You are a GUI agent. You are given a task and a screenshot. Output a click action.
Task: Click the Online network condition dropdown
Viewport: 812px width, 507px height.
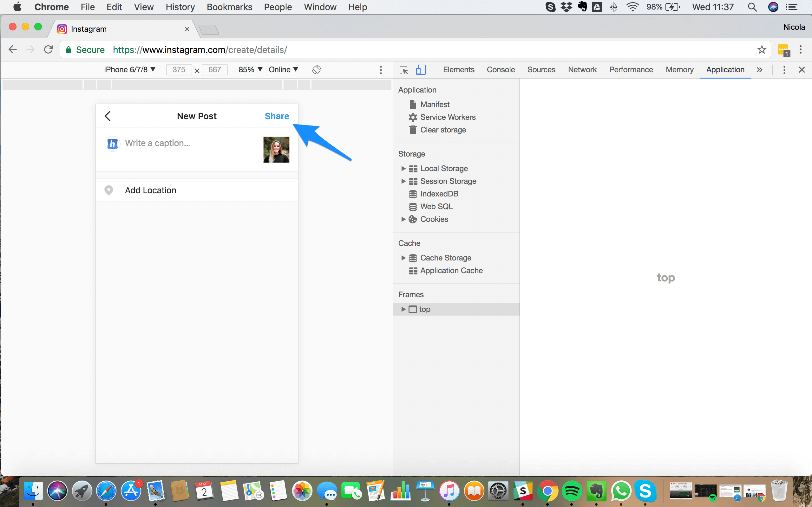coord(284,69)
